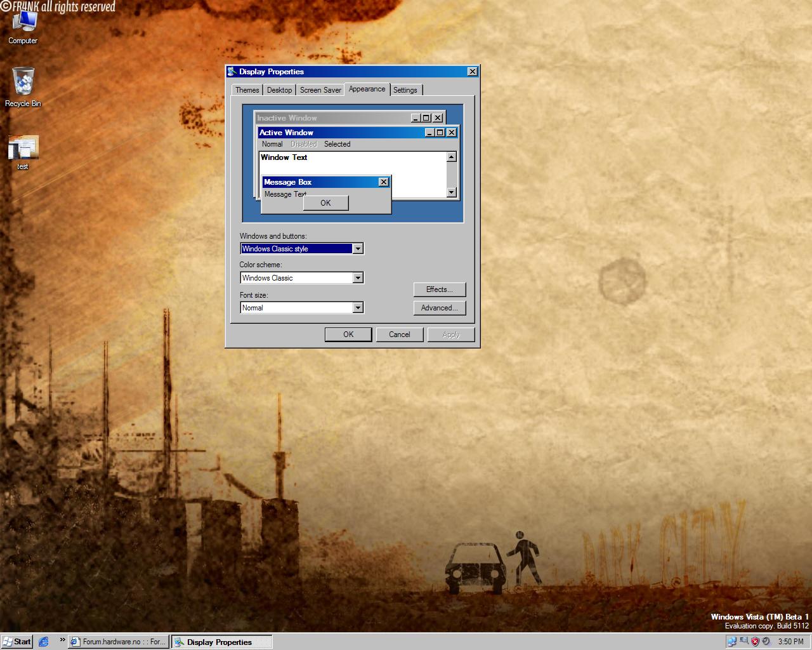Open the Advanced... appearance settings

click(440, 308)
